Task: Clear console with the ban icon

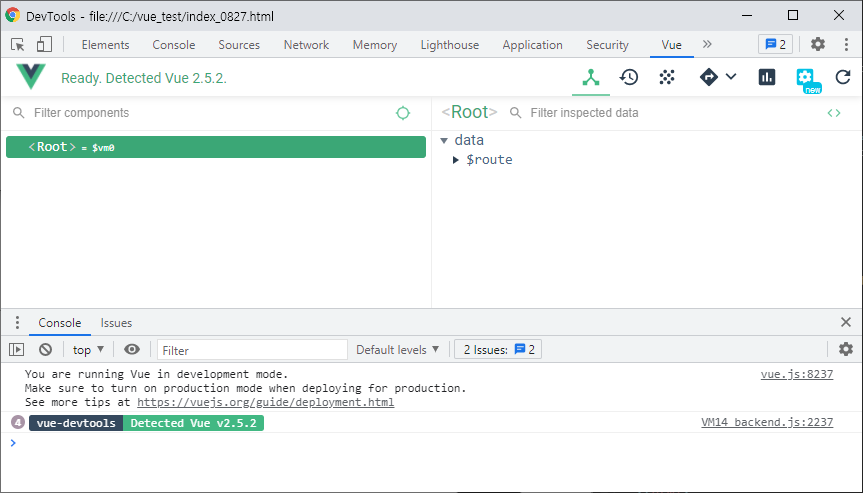Action: 46,349
